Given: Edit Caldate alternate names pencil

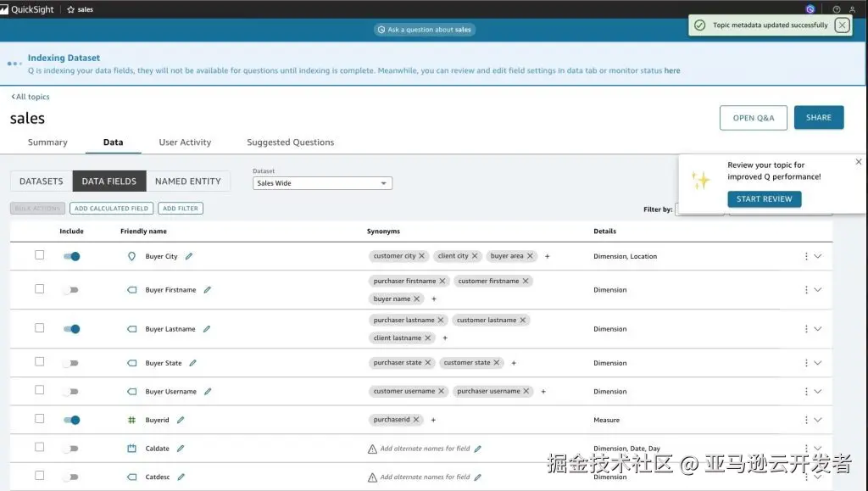Looking at the screenshot, I should pyautogui.click(x=478, y=449).
